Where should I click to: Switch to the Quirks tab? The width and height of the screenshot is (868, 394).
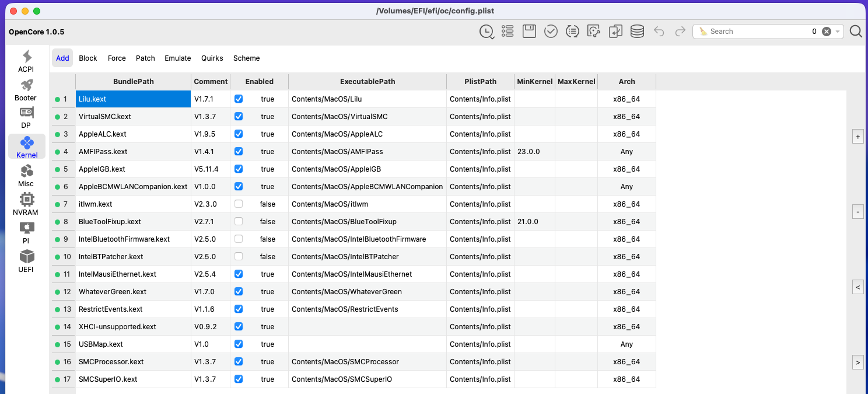[212, 58]
